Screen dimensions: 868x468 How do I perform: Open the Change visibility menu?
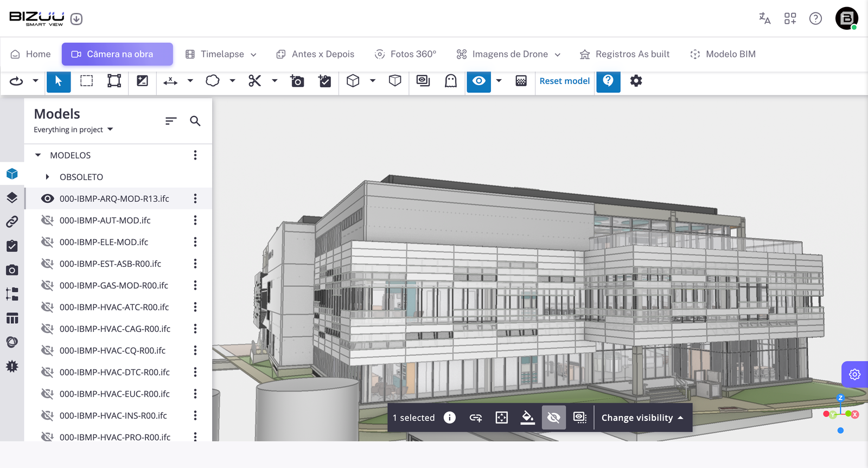click(642, 418)
